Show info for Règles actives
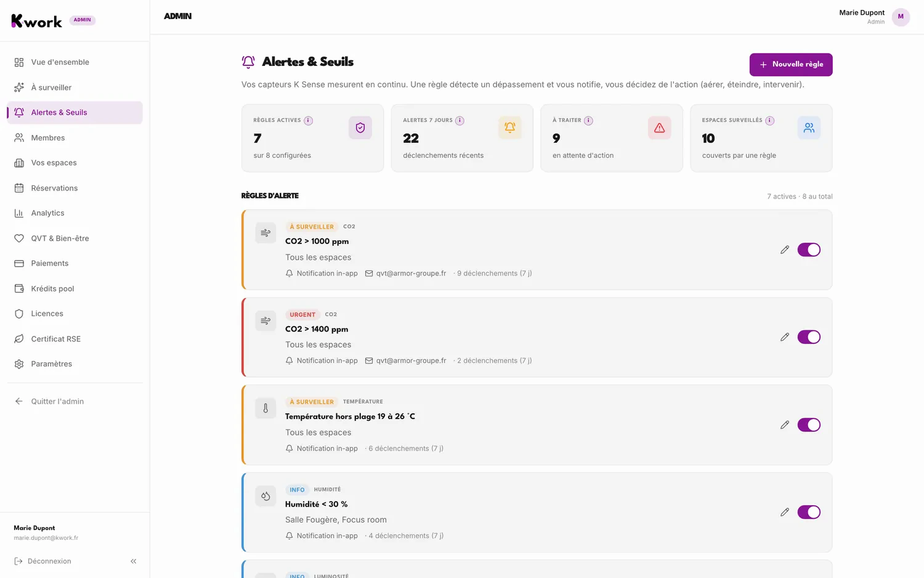The width and height of the screenshot is (924, 578). click(x=309, y=121)
